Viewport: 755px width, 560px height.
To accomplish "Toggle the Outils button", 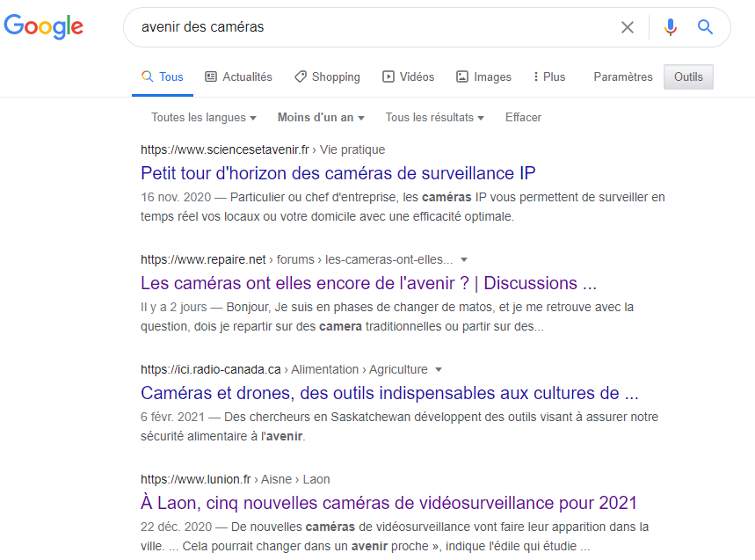I will [688, 77].
